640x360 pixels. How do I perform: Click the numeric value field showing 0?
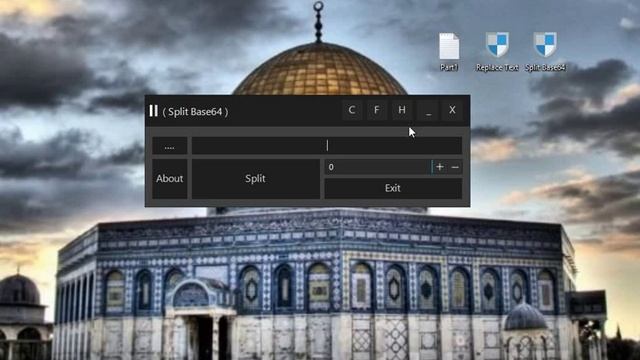point(378,167)
